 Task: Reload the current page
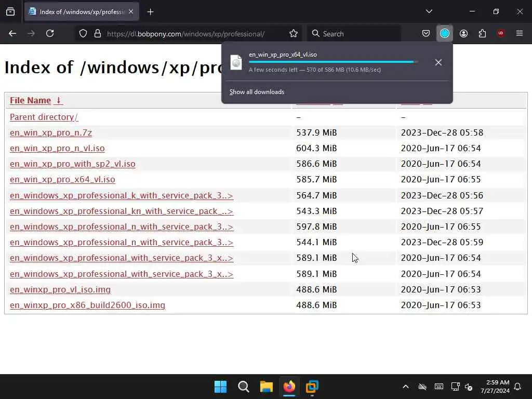coord(50,33)
